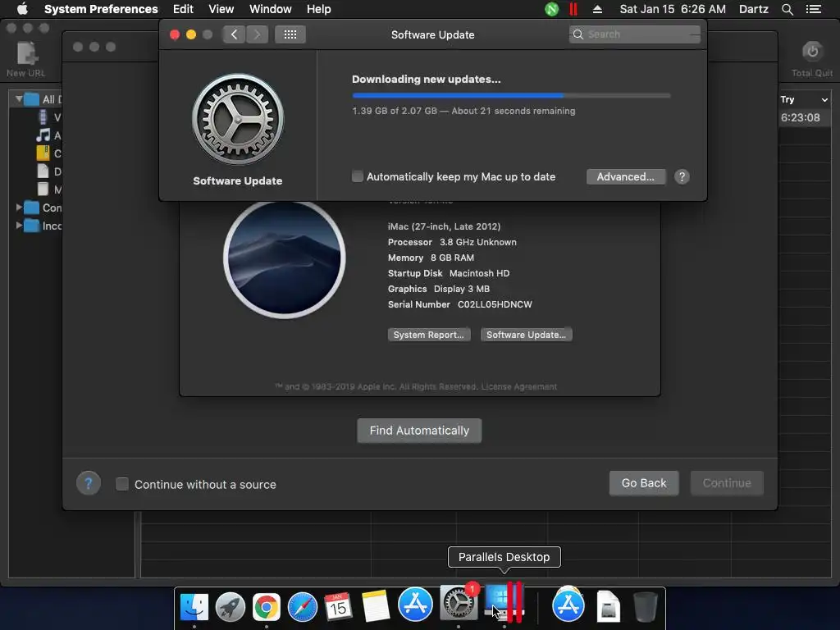Open Launchpad from the Dock
Screen dimensions: 840x630
click(x=231, y=606)
